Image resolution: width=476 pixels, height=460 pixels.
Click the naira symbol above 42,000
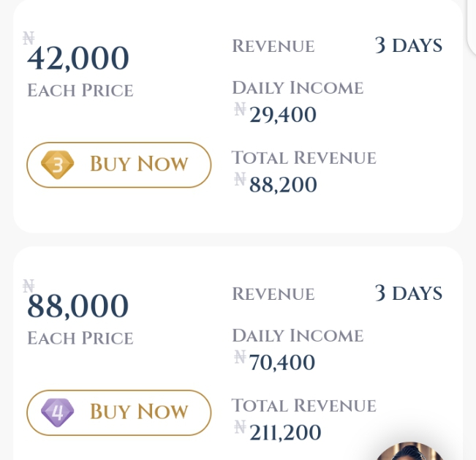tap(29, 38)
